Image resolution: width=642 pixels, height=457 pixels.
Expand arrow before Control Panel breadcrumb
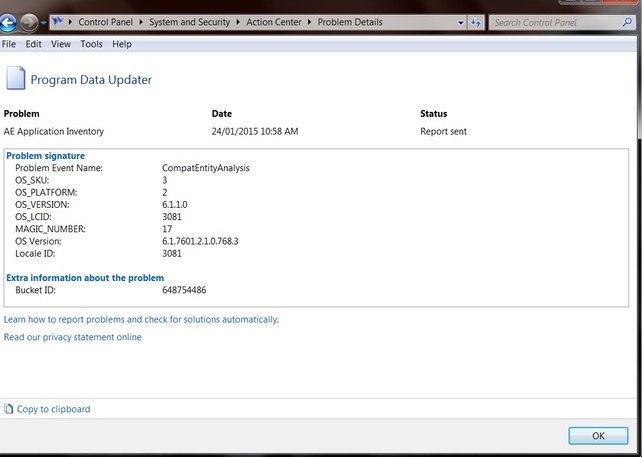(x=70, y=22)
